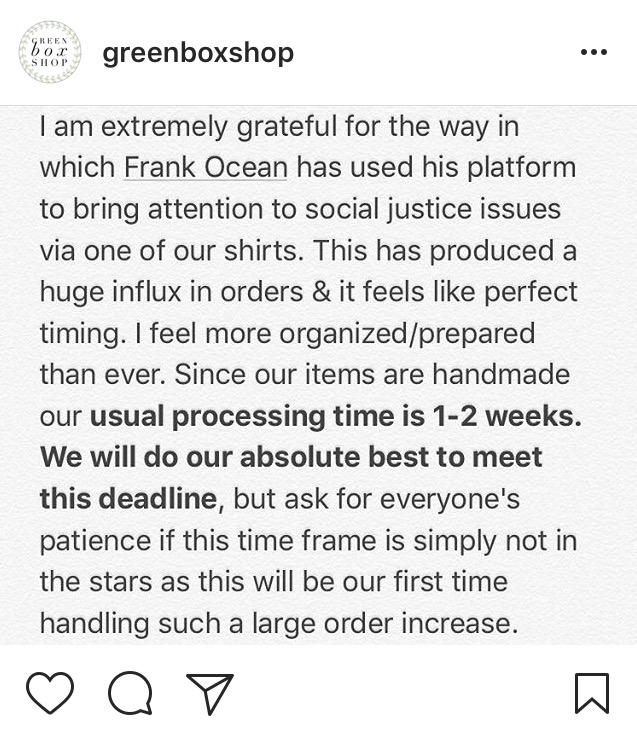Viewport: 637px width, 738px height.
Task: Click the line starting 'patience if this time frame'
Action: (308, 541)
